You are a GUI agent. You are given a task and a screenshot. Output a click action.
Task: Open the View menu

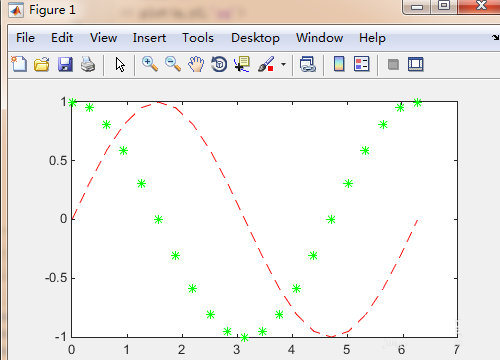coord(103,38)
